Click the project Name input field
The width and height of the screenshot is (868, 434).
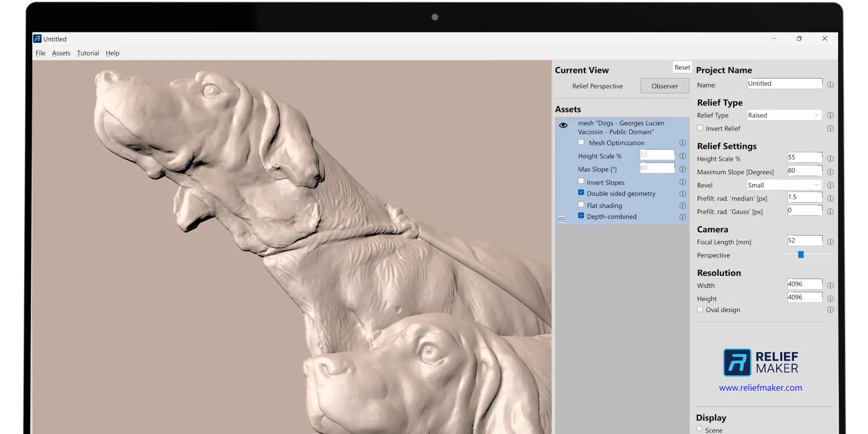(784, 83)
